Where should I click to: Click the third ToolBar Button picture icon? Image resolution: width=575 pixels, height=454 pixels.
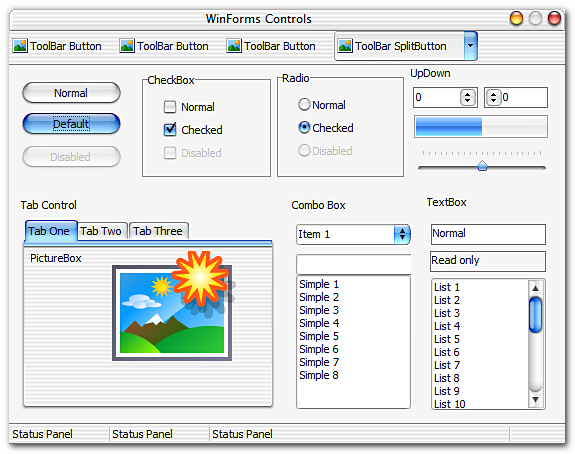pyautogui.click(x=234, y=46)
